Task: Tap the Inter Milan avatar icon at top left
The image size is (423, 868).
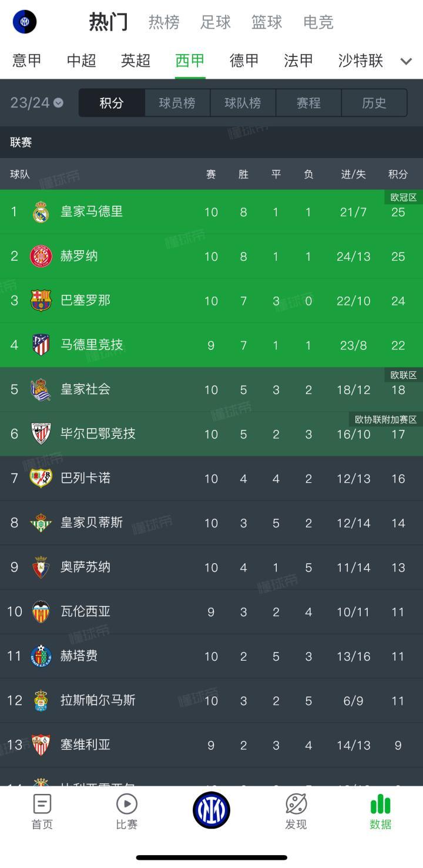Action: point(25,22)
